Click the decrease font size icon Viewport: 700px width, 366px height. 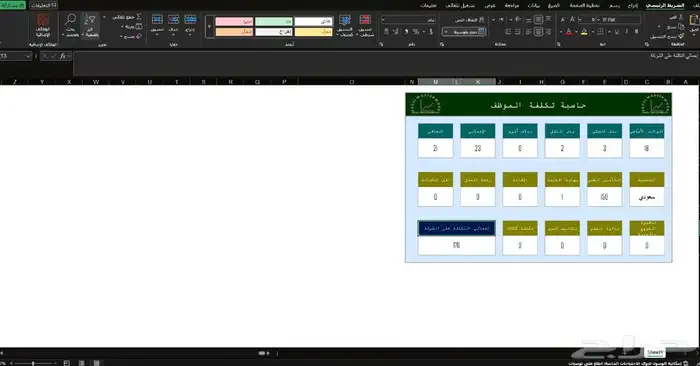pyautogui.click(x=562, y=20)
